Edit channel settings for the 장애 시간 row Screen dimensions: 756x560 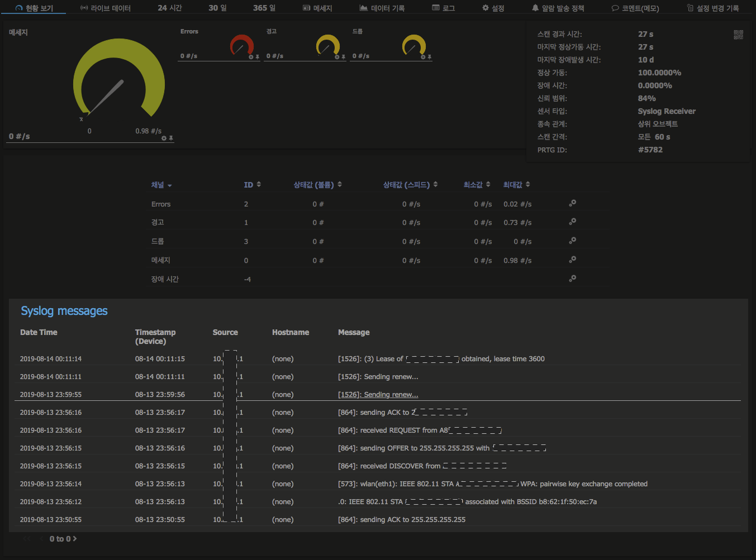pyautogui.click(x=572, y=279)
